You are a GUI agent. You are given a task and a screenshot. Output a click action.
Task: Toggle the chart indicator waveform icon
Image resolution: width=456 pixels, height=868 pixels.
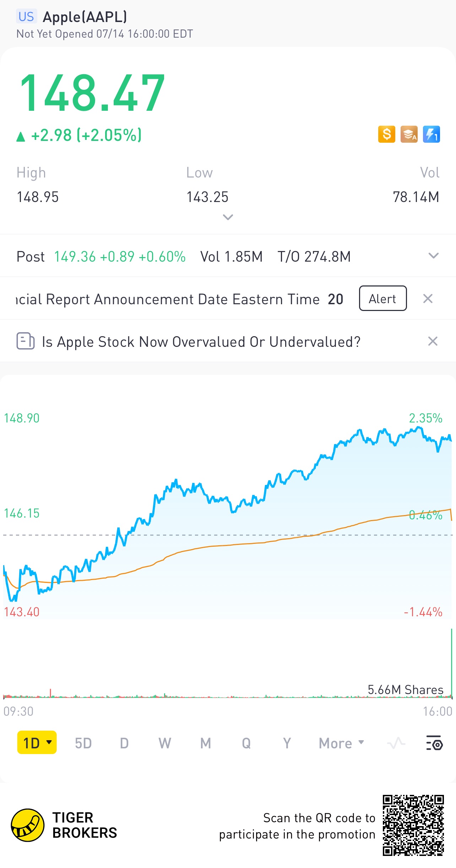[396, 743]
